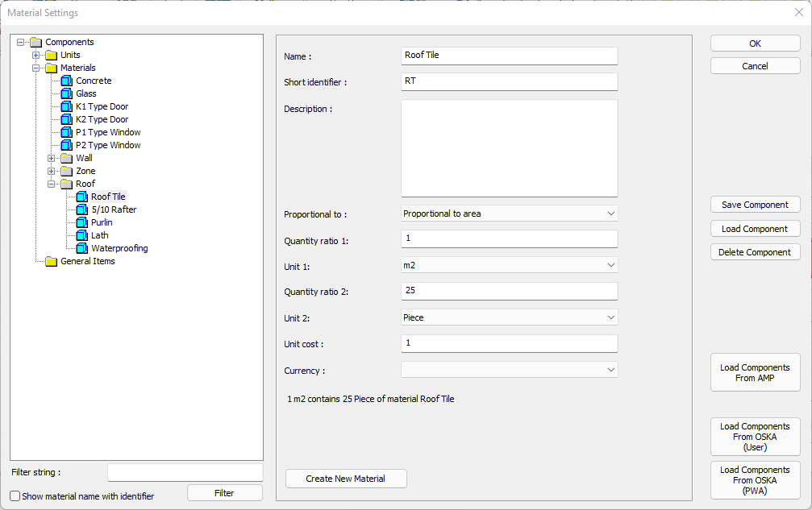Open the Currency dropdown

pyautogui.click(x=509, y=370)
